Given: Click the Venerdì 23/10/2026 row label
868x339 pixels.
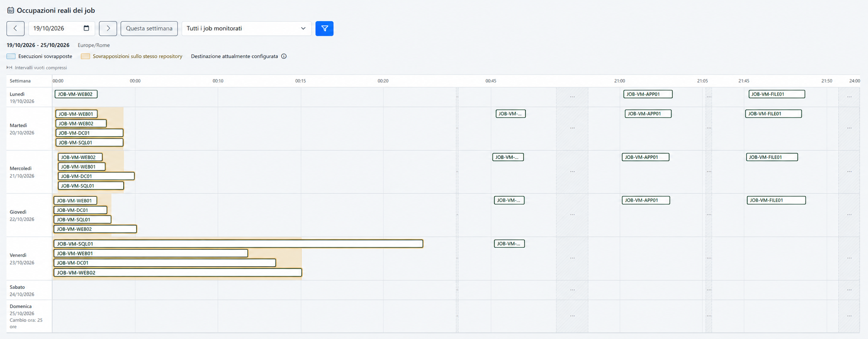Looking at the screenshot, I should (x=22, y=259).
